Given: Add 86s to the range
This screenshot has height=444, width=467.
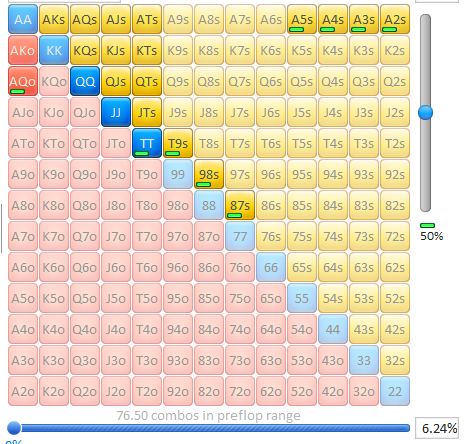Looking at the screenshot, I should (271, 205).
